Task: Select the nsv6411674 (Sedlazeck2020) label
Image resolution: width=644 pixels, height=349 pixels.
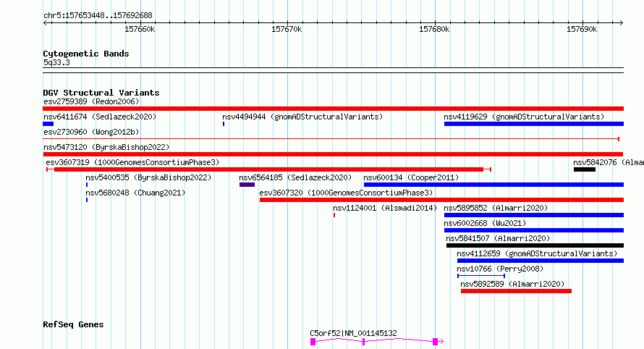Action: [x=100, y=117]
